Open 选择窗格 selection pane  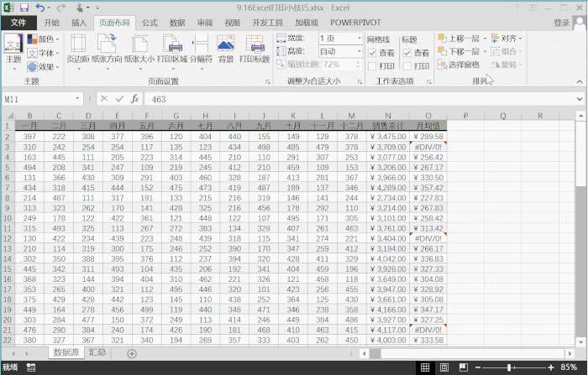pyautogui.click(x=459, y=65)
